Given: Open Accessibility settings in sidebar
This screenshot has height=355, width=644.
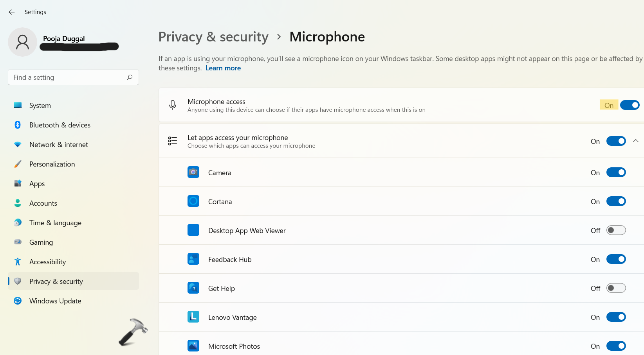Looking at the screenshot, I should coord(47,262).
